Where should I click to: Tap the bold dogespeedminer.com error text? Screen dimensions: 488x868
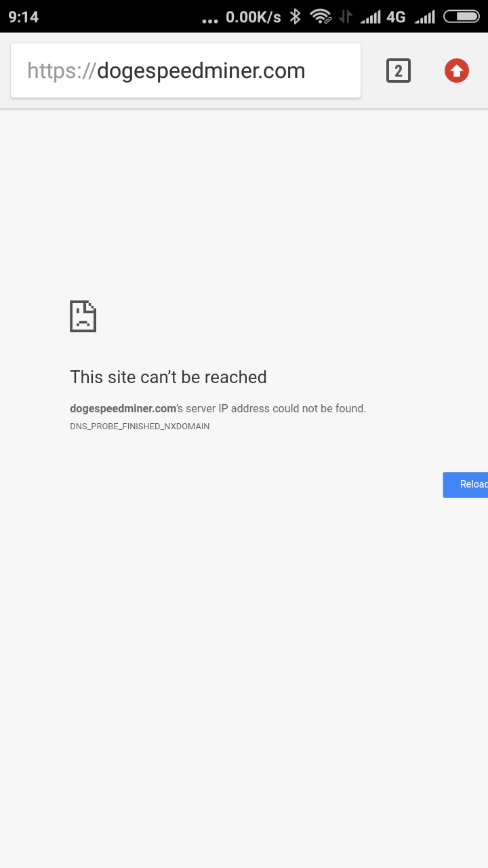[x=123, y=409]
